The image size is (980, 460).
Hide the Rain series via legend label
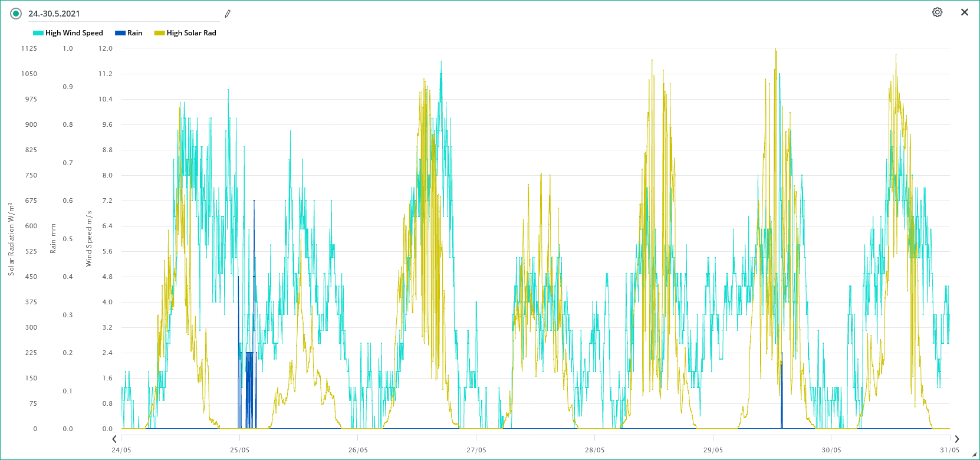point(134,33)
